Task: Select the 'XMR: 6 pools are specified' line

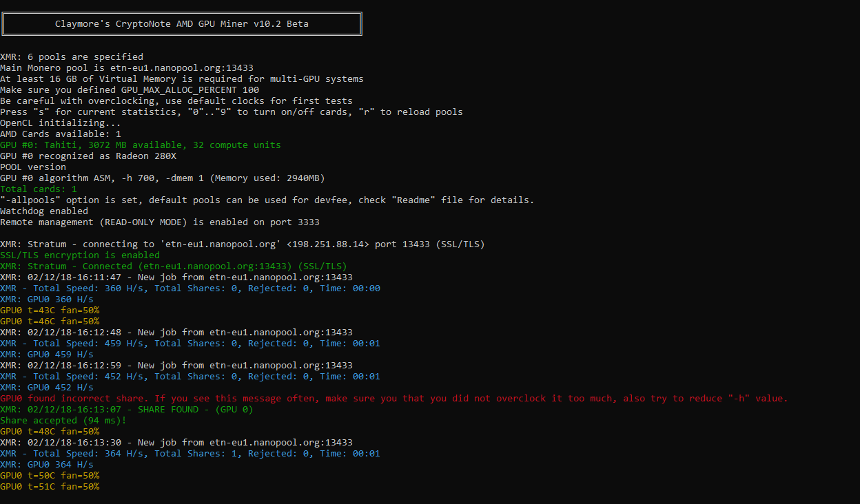Action: [72, 57]
